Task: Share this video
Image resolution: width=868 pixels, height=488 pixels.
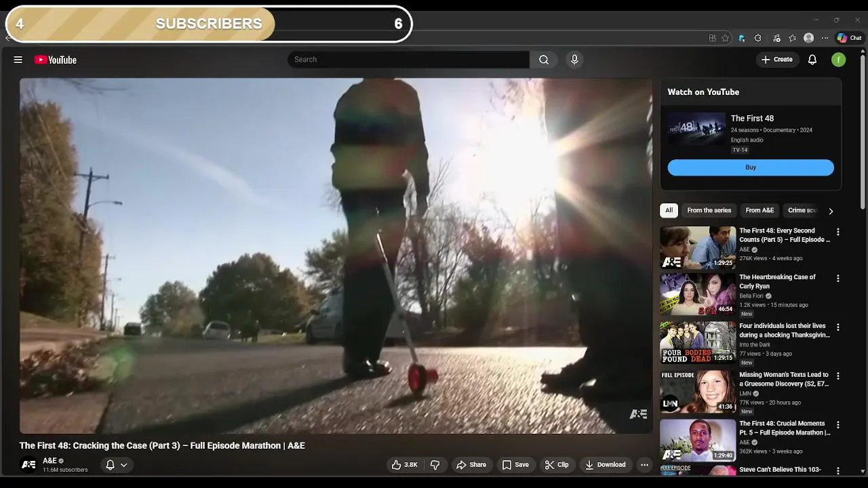Action: [471, 465]
